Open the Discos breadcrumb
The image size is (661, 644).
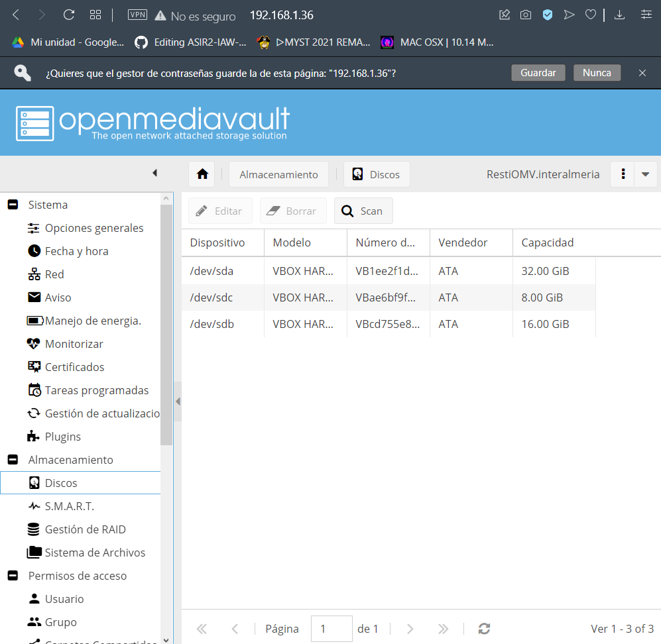coord(377,174)
